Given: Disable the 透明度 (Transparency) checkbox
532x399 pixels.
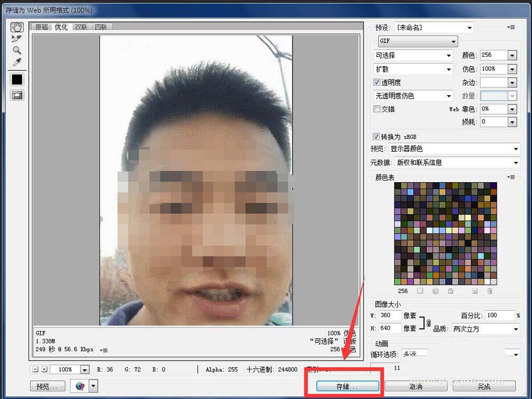Looking at the screenshot, I should pos(377,82).
